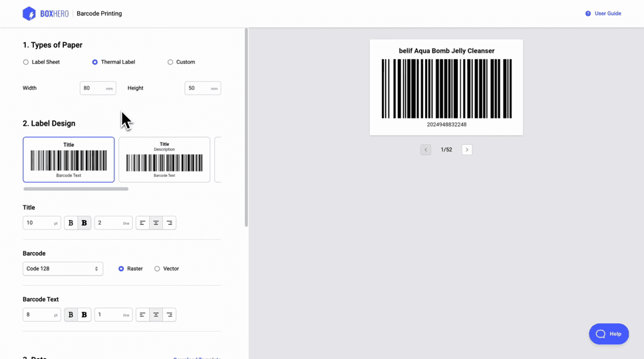644x359 pixels.
Task: Right-align the Barcode Text
Action: (169, 314)
